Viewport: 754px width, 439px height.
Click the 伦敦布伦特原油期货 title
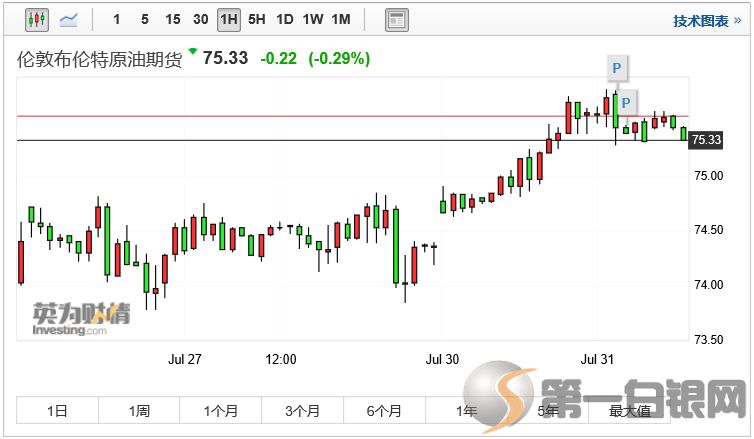(x=100, y=60)
